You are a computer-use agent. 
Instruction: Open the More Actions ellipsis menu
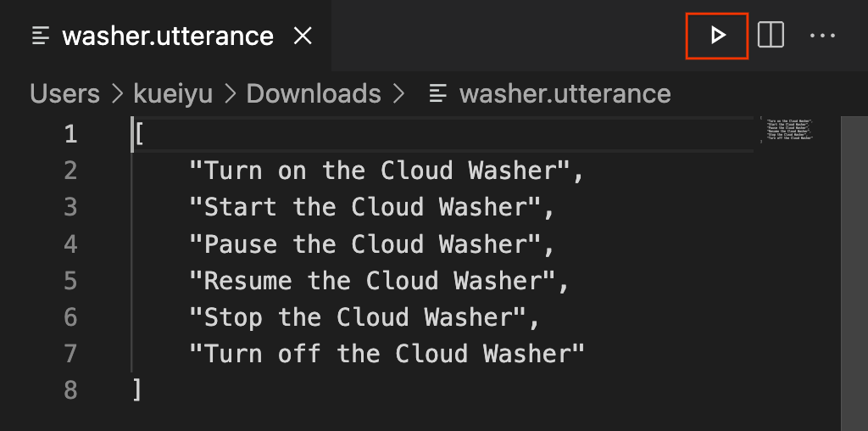pos(822,36)
